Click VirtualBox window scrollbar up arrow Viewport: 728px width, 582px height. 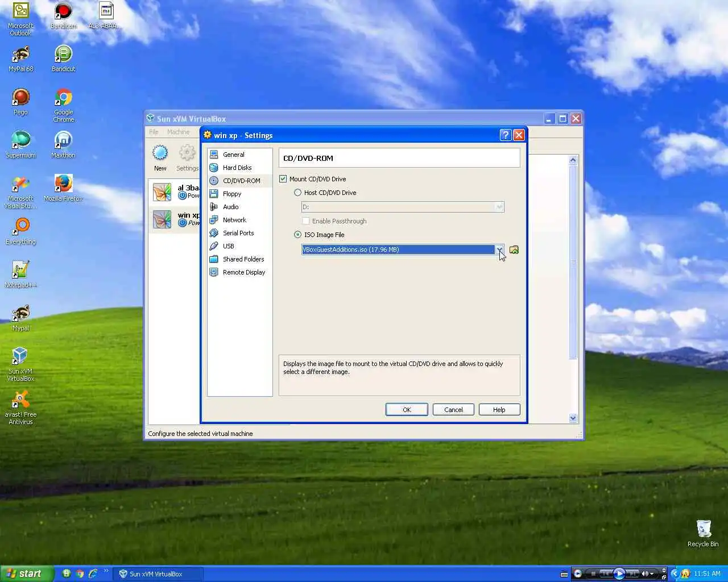click(x=573, y=160)
